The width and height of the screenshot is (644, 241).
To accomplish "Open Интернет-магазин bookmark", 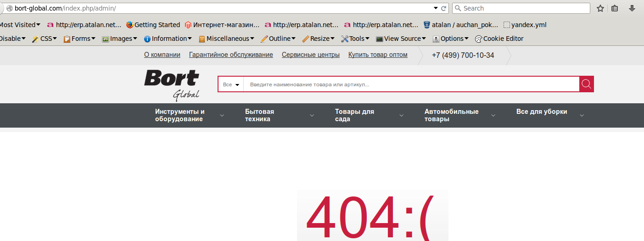I will (x=222, y=25).
